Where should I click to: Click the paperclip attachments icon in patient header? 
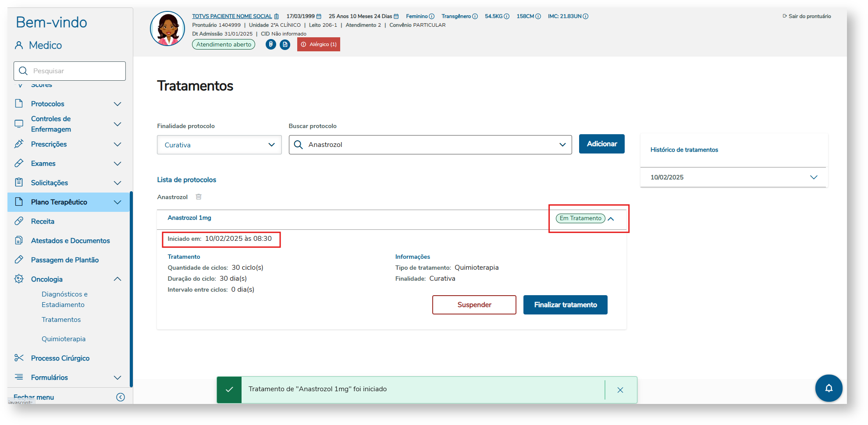[x=271, y=44]
